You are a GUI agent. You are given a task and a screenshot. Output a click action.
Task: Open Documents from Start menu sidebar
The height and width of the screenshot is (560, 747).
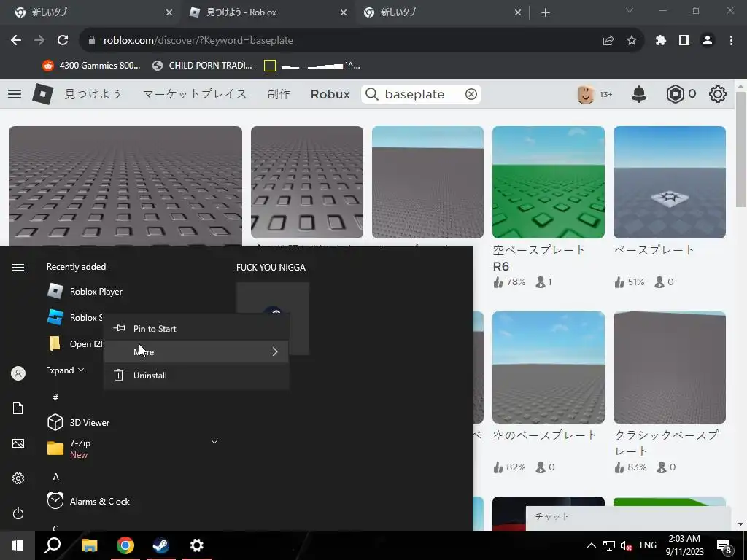click(18, 408)
